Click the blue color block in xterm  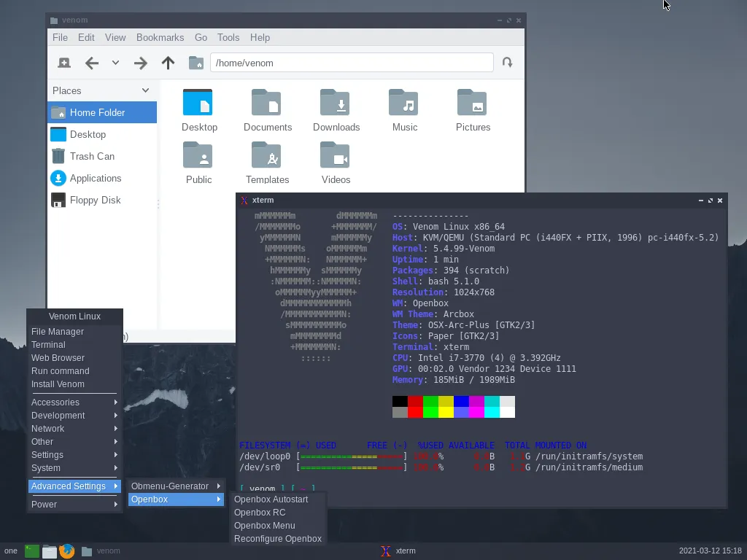tap(461, 402)
